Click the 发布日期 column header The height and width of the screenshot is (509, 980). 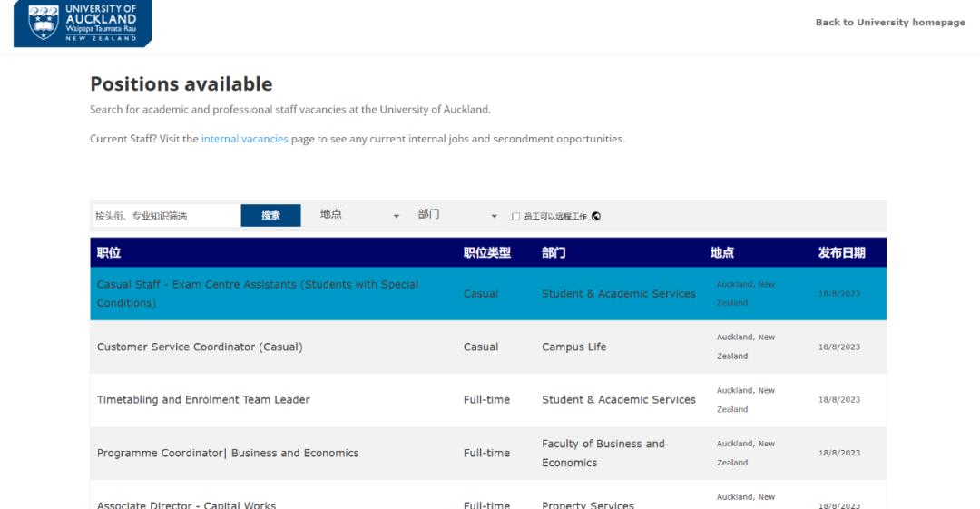pos(841,252)
